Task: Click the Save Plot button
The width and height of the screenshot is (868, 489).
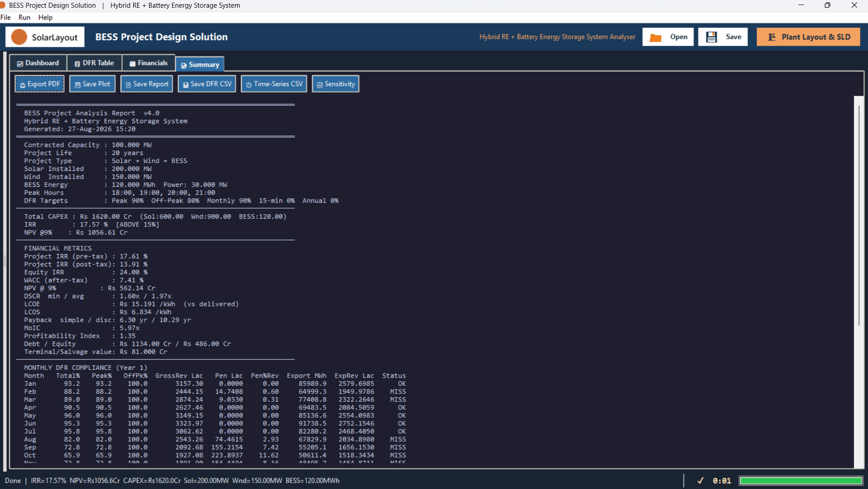Action: (x=93, y=84)
